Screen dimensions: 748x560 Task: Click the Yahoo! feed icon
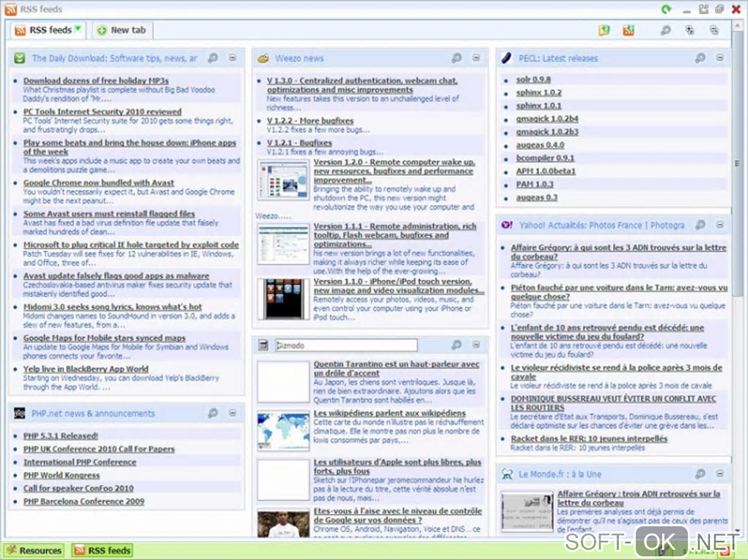[x=507, y=225]
